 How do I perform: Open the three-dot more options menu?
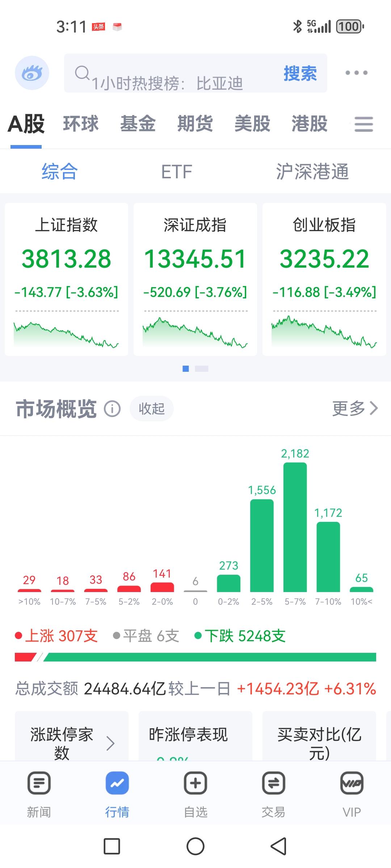pos(356,73)
